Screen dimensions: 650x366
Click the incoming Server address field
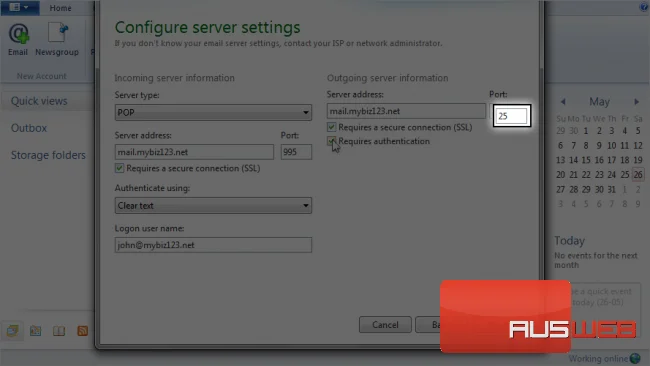(194, 152)
